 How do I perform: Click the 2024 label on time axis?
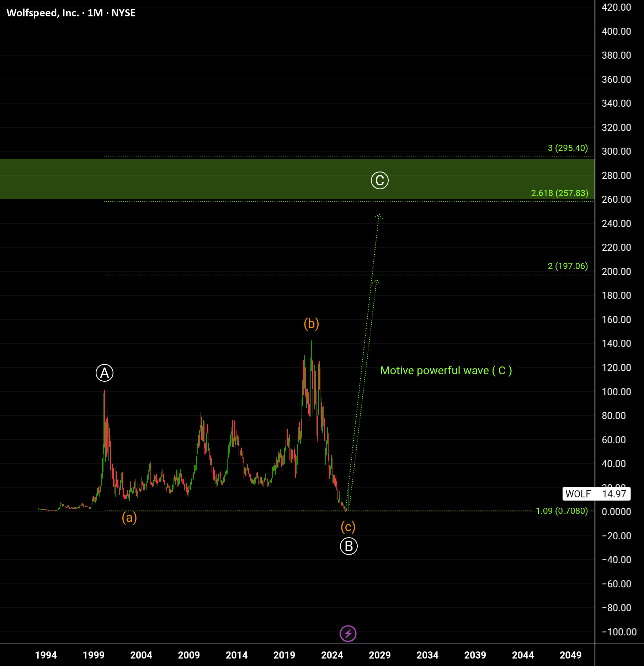tap(332, 655)
